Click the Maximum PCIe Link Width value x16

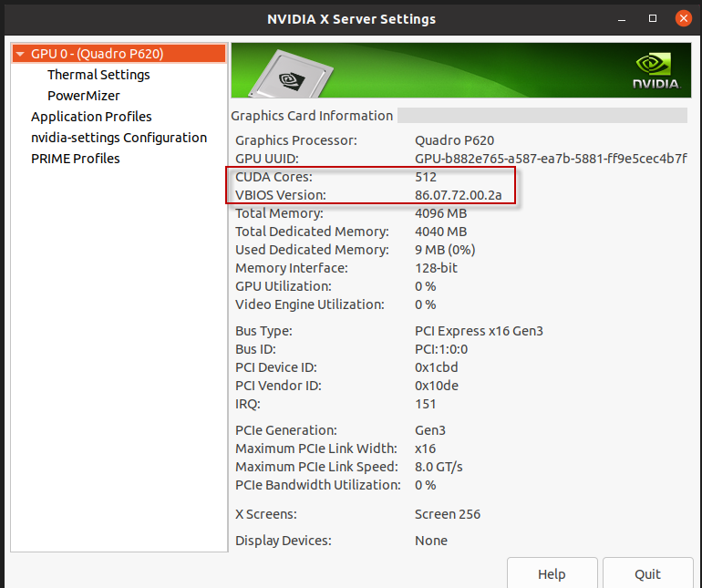click(x=426, y=449)
